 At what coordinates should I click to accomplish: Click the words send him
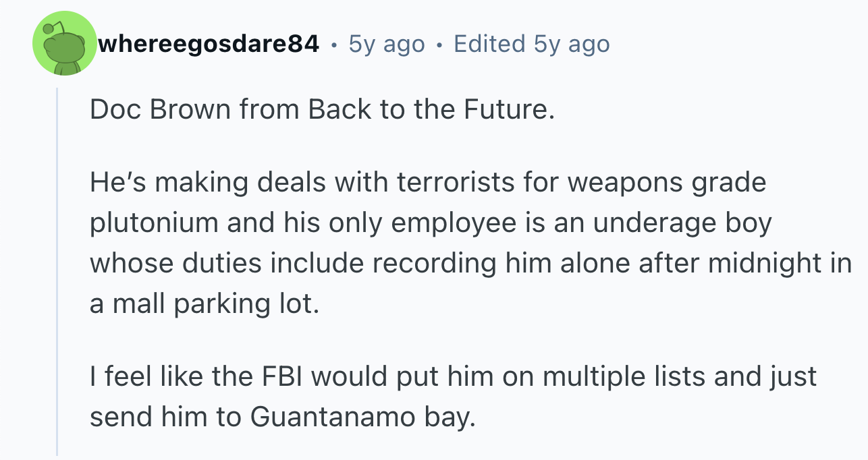pyautogui.click(x=149, y=417)
